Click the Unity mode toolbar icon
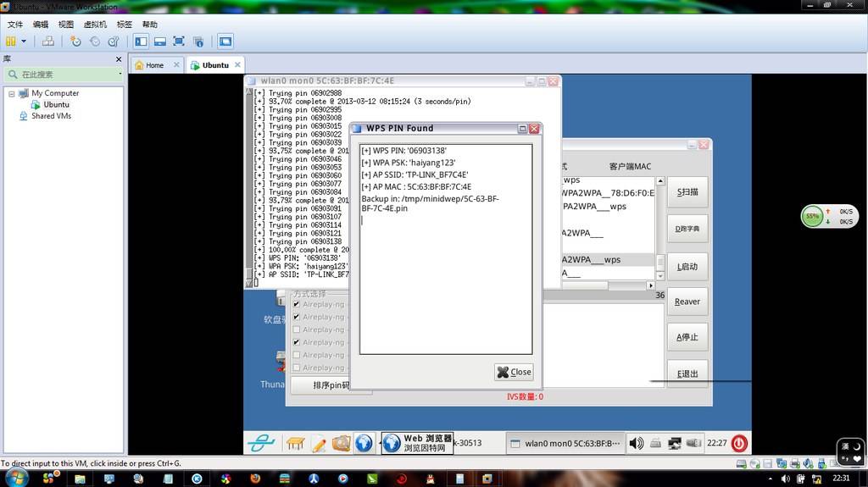 pyautogui.click(x=198, y=41)
